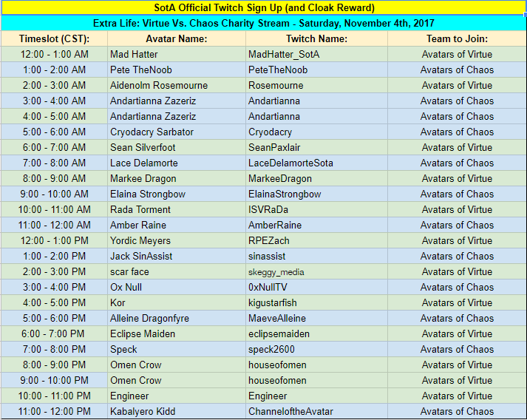Select the 'Yordic Meyers' avatar cell

(x=177, y=240)
